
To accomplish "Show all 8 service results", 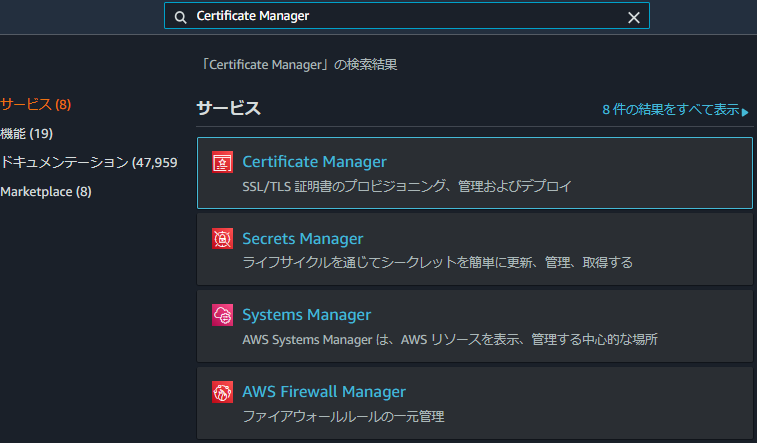I will pos(671,110).
